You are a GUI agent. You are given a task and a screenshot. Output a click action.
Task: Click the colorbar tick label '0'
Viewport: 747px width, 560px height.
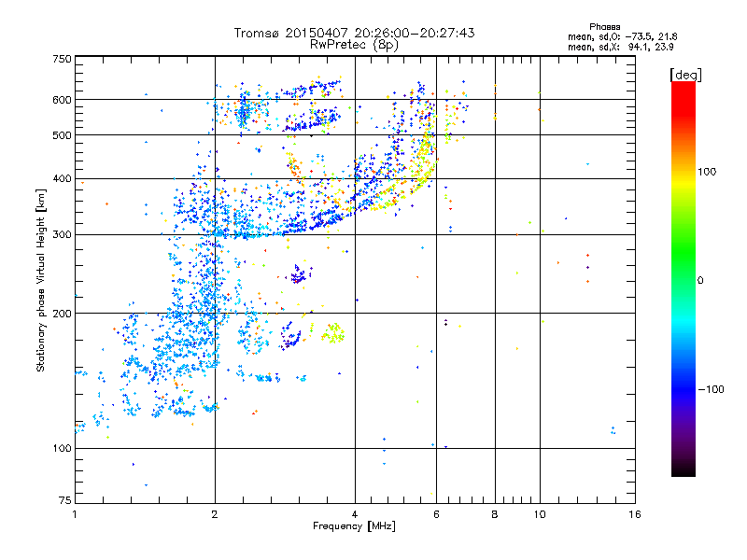click(700, 281)
